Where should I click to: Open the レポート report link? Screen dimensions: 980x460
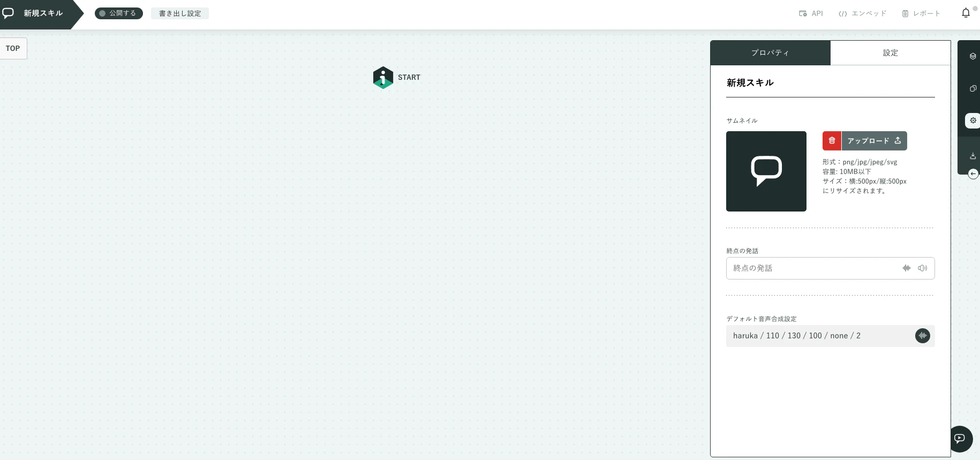[x=921, y=13]
